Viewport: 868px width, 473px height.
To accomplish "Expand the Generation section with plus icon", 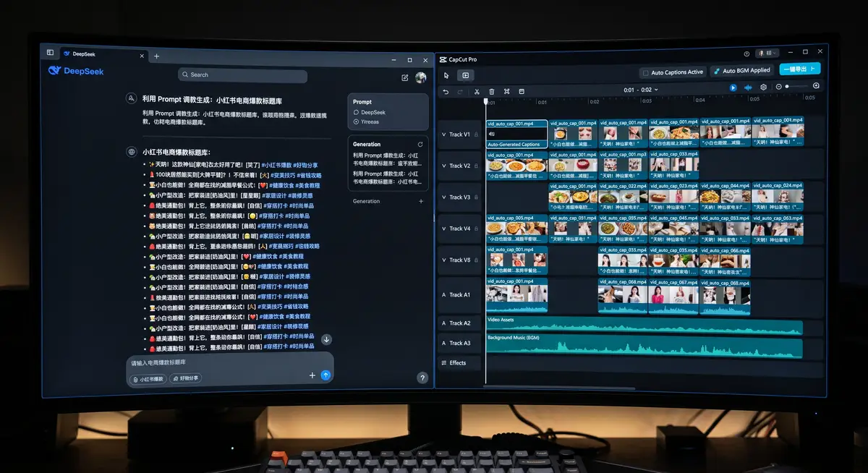I will 421,202.
